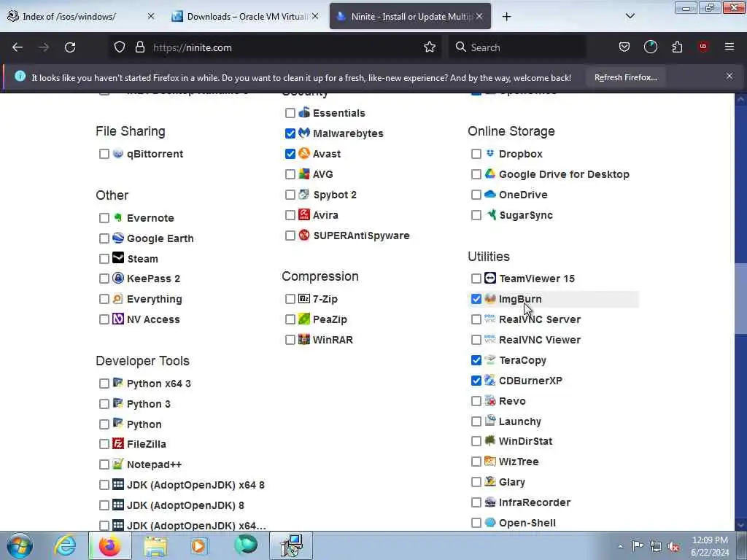This screenshot has height=560, width=747.
Task: Open Save to Pocket icon
Action: pyautogui.click(x=624, y=47)
